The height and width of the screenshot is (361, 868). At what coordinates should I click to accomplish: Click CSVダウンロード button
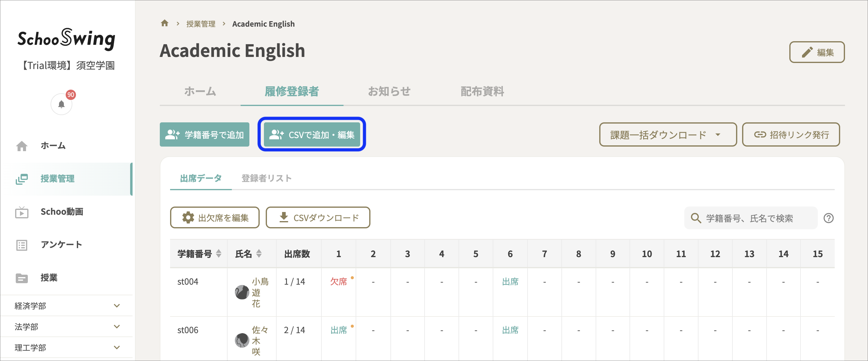coord(318,218)
